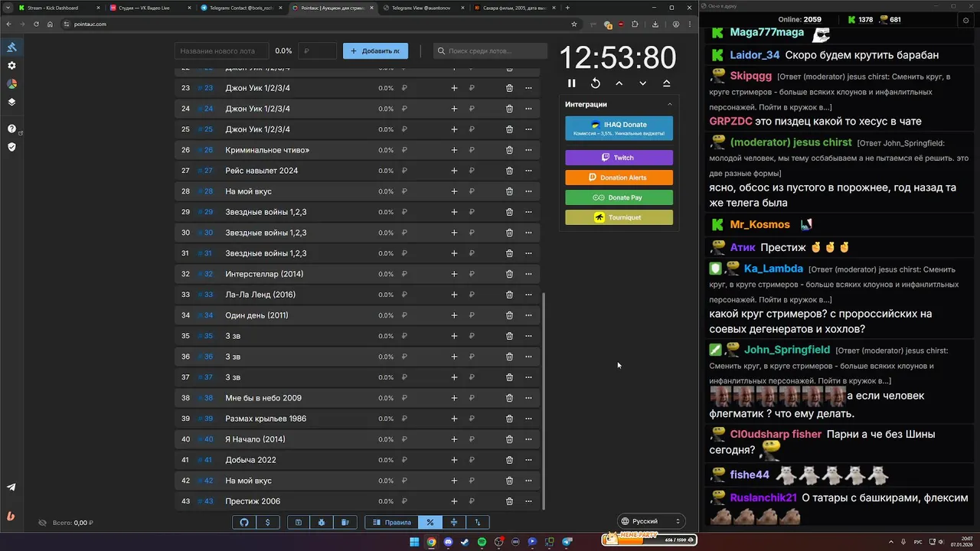Open the wheel pie-chart icon in sidebar
The height and width of the screenshot is (551, 980).
11,83
